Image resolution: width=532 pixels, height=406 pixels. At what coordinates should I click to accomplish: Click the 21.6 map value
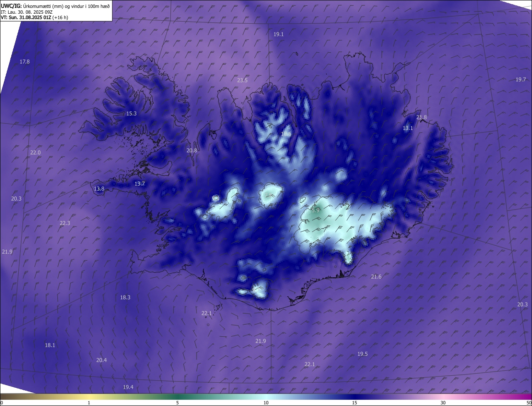(376, 276)
